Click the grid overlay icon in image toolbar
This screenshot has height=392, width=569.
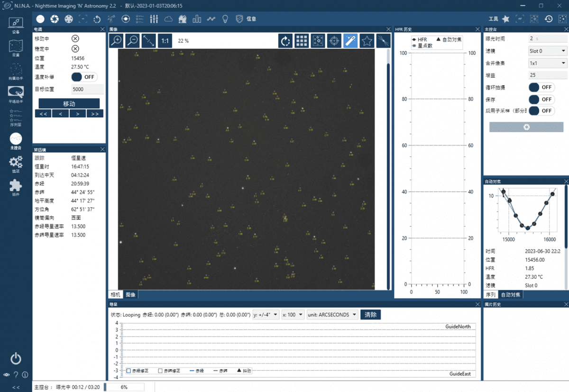tap(302, 41)
